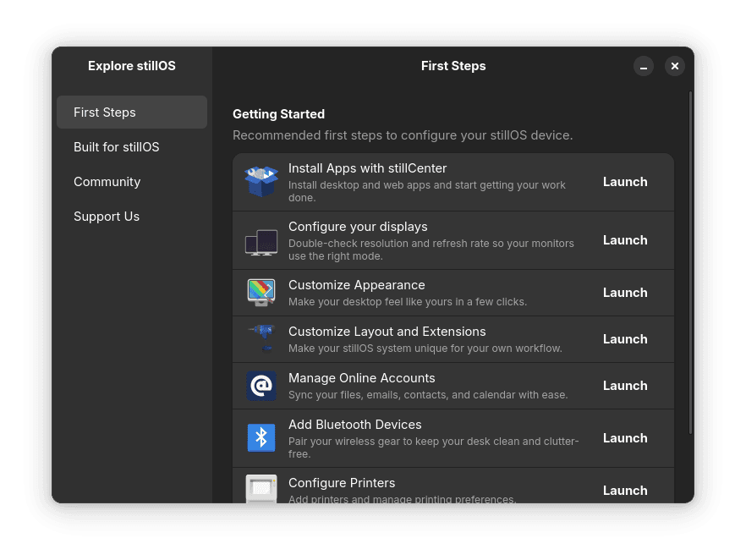Click the 'Customize Appearance' title text
This screenshot has width=746, height=560.
point(357,285)
